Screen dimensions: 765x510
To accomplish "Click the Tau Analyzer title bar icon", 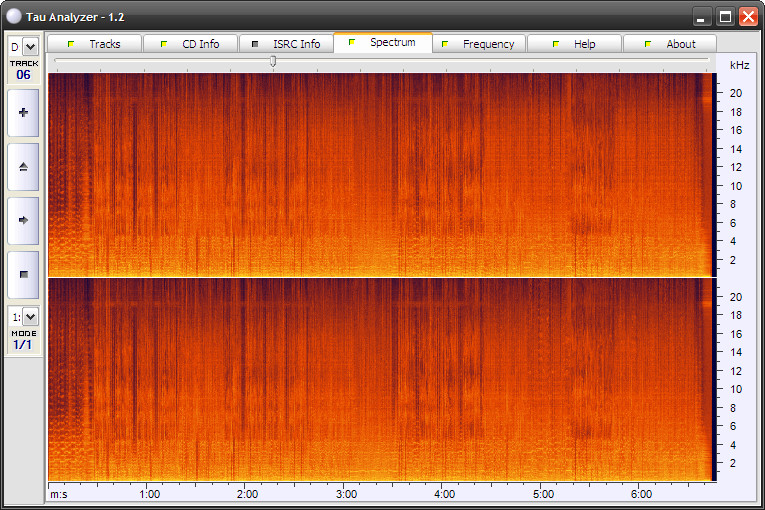I will tap(14, 16).
